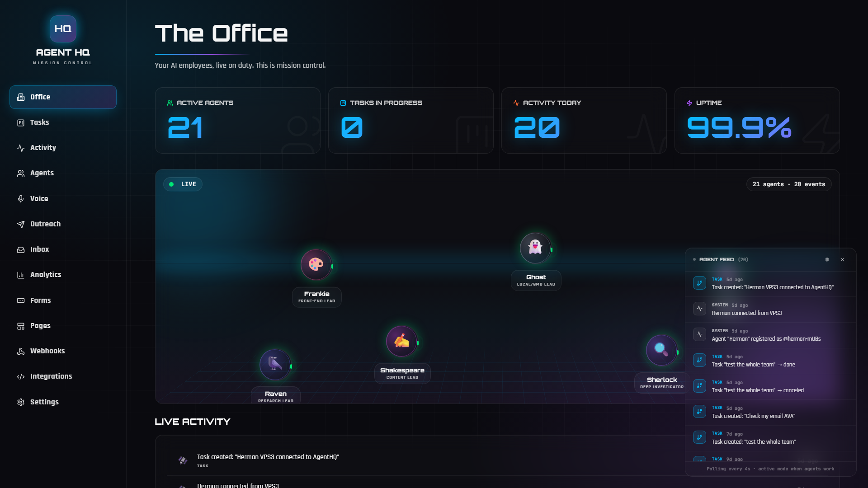868x488 pixels.
Task: Click the Pages layout icon
Action: click(21, 326)
